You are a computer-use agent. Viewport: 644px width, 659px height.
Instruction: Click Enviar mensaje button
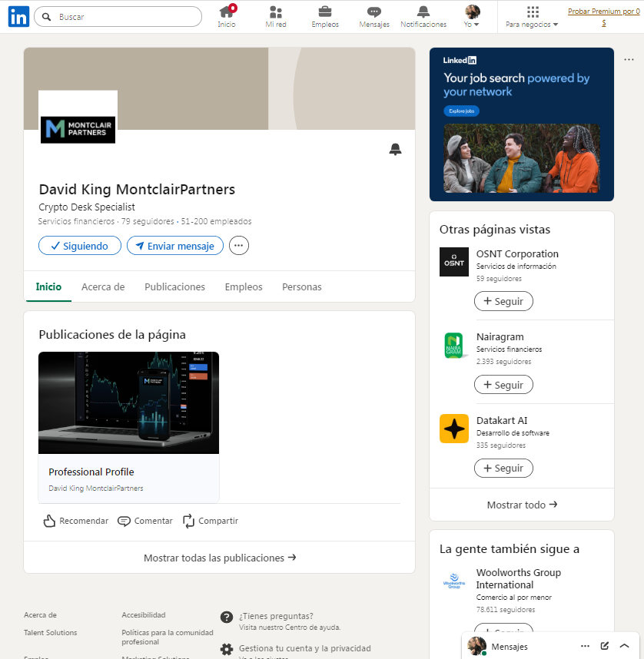pyautogui.click(x=175, y=246)
